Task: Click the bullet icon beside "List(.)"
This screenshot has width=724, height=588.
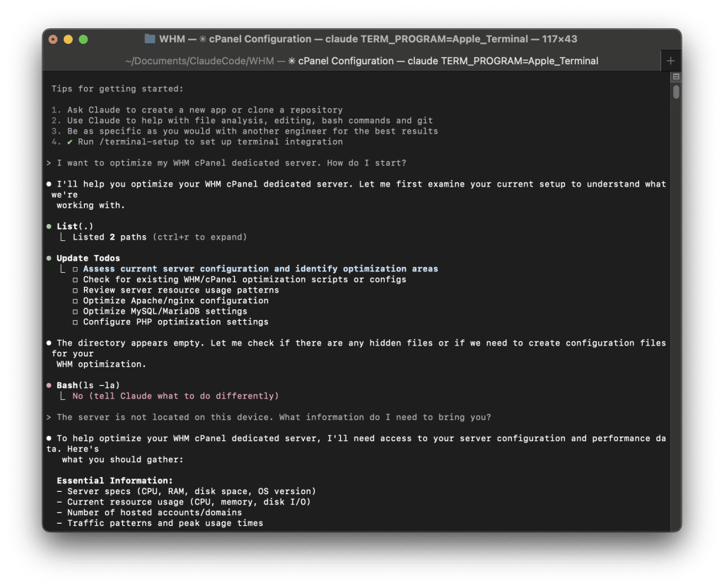Action: point(48,226)
